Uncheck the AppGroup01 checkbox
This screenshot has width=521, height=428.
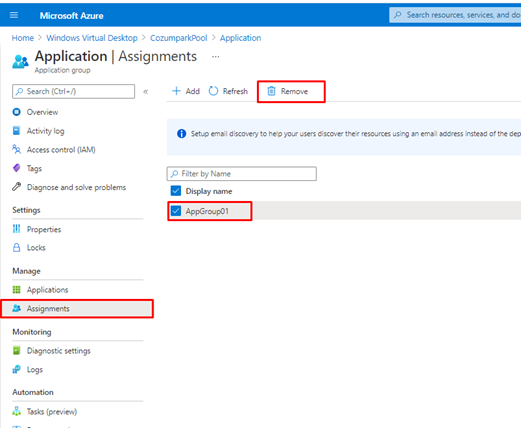click(x=176, y=211)
